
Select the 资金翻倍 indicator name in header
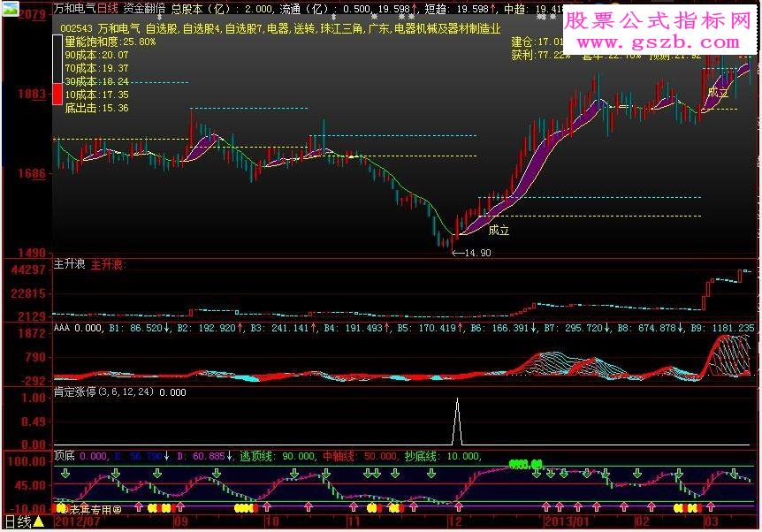144,8
